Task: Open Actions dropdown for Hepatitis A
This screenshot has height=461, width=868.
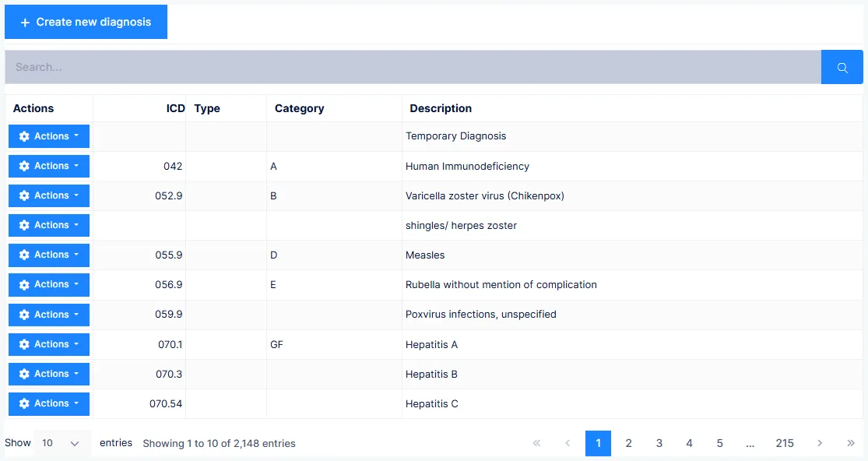Action: [x=49, y=344]
